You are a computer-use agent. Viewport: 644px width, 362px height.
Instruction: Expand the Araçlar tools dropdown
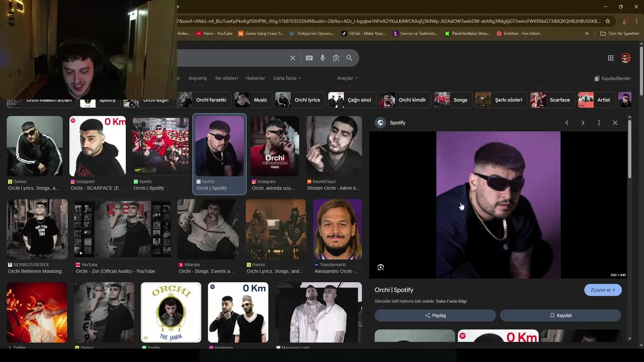pyautogui.click(x=347, y=78)
